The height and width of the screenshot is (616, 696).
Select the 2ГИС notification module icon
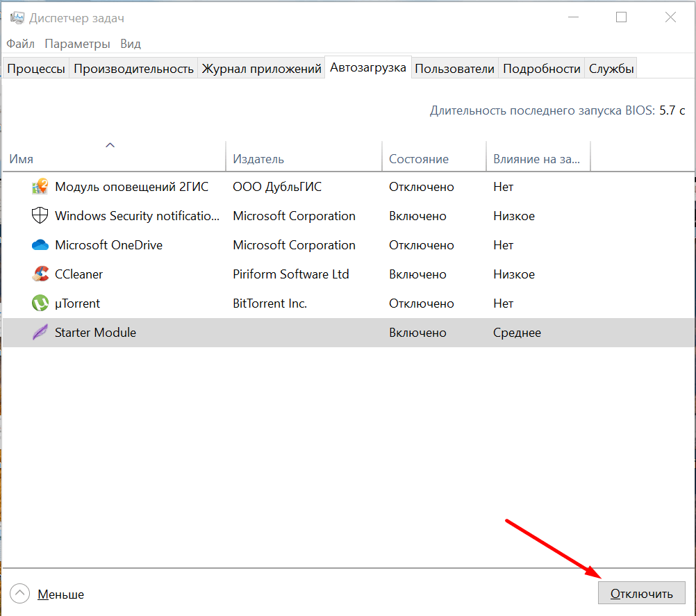point(40,187)
